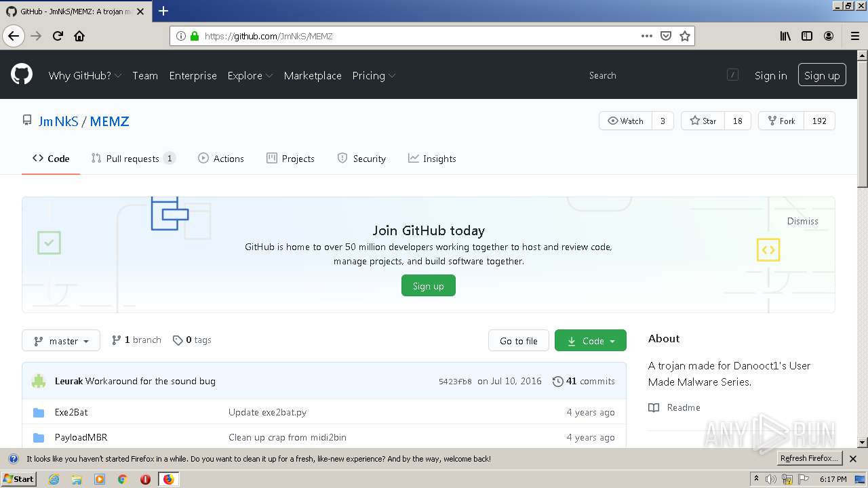Viewport: 868px width, 488px height.
Task: Open the JmNkS user link
Action: tap(58, 121)
